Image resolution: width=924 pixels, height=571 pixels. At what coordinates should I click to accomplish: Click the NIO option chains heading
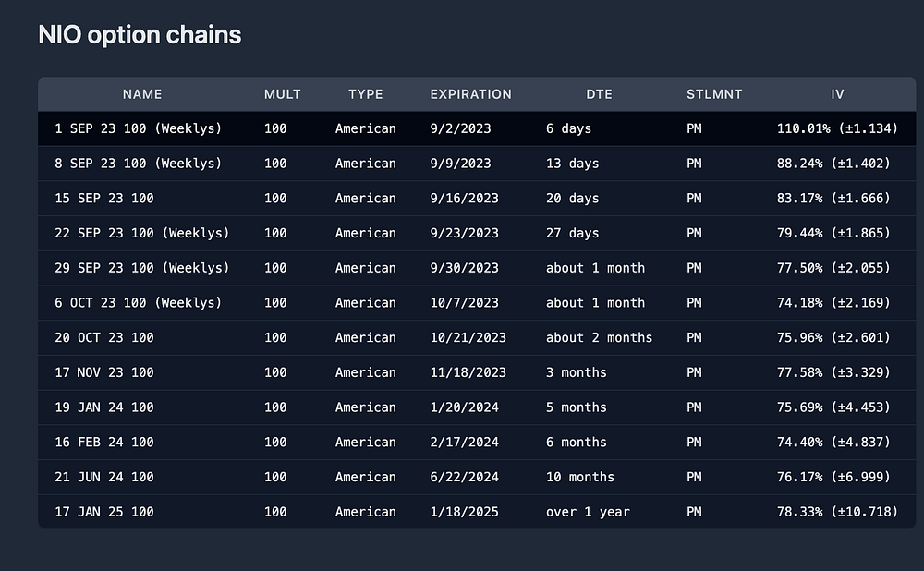pos(140,35)
